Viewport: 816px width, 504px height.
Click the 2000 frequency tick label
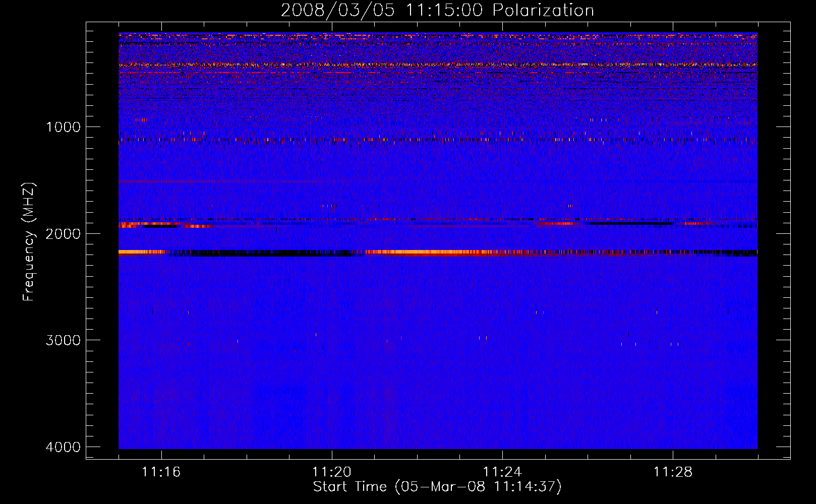coord(63,233)
